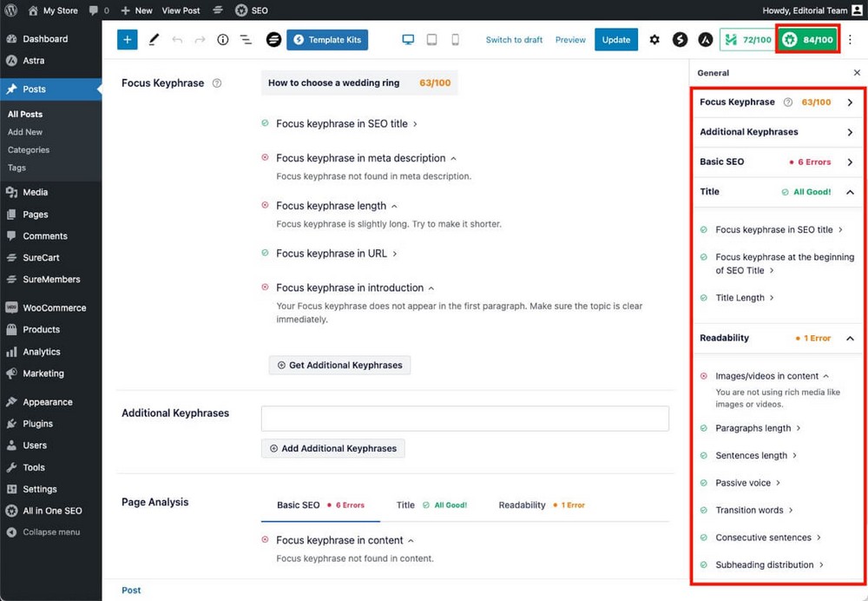Click the Update button
Screen dimensions: 868x601
[616, 39]
